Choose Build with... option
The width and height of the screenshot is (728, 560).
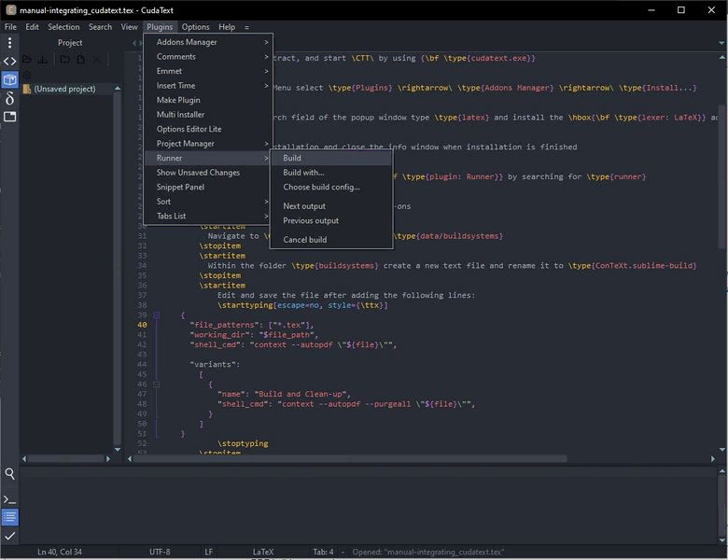pos(331,173)
